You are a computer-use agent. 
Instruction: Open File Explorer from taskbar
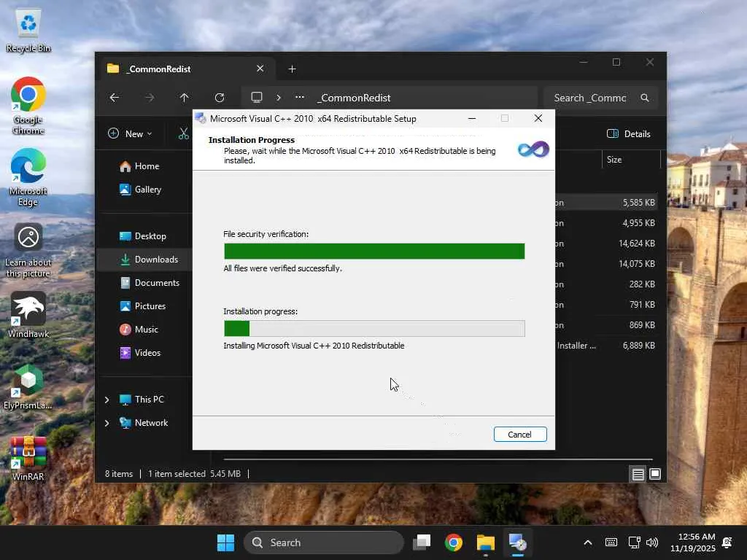coord(485,542)
